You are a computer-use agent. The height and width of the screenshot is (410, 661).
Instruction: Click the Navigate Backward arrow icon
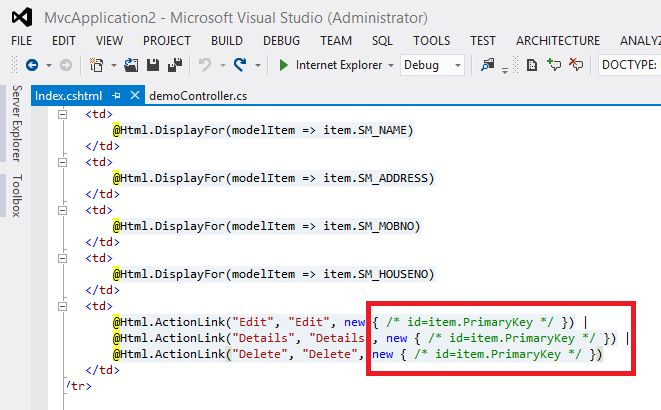32,65
